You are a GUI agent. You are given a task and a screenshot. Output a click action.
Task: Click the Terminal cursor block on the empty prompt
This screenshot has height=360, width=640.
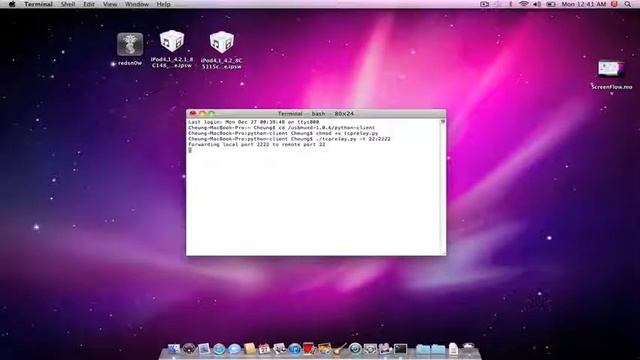pyautogui.click(x=190, y=150)
